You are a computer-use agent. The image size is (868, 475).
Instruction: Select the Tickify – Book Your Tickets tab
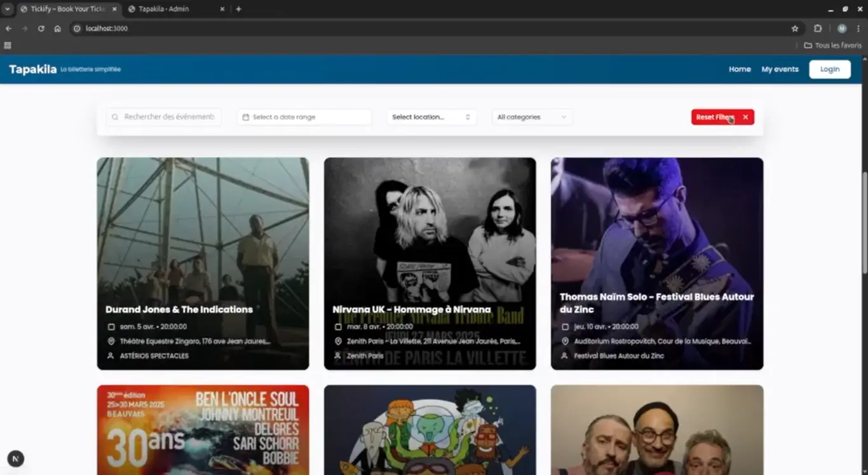tap(68, 9)
